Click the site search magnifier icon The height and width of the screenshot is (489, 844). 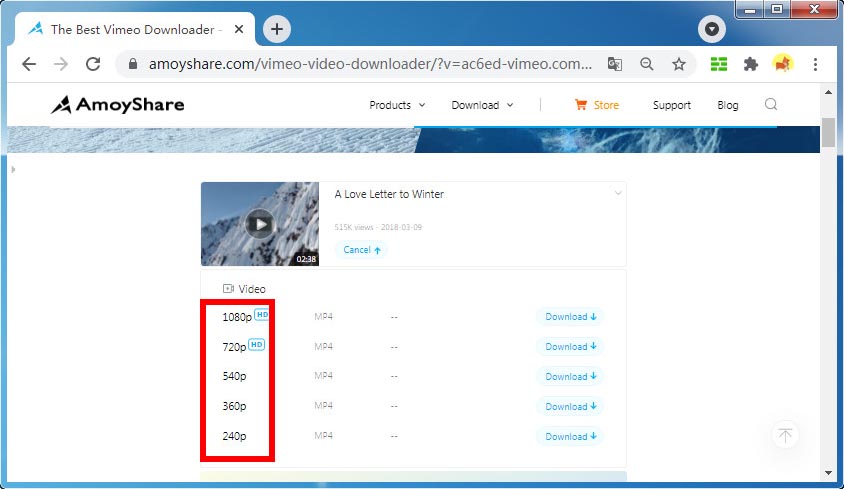pos(771,104)
